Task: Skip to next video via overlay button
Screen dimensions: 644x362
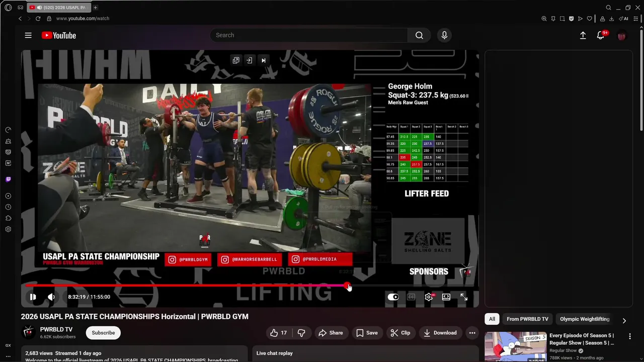Action: pos(263,60)
